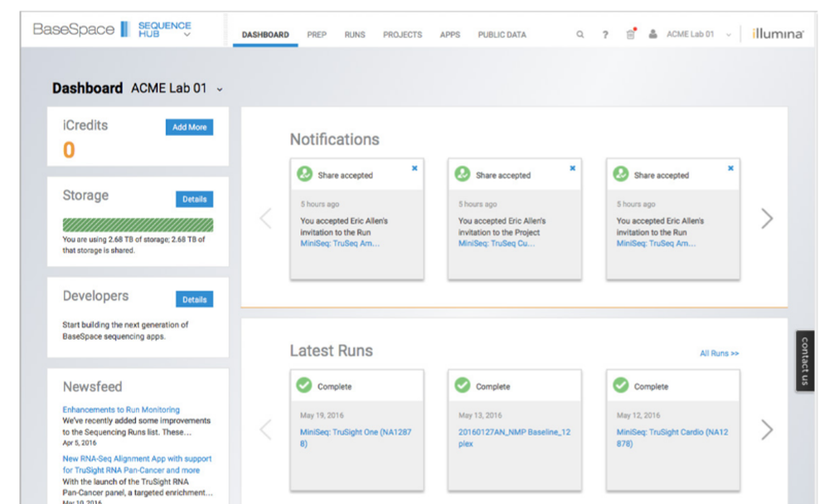Click the green striped storage usage bar
Screen dimensions: 829x504
[138, 225]
